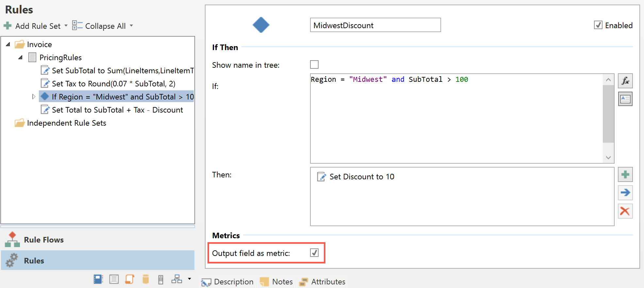The height and width of the screenshot is (288, 644).
Task: Collapse the PricingRules tree node
Action: pos(21,58)
